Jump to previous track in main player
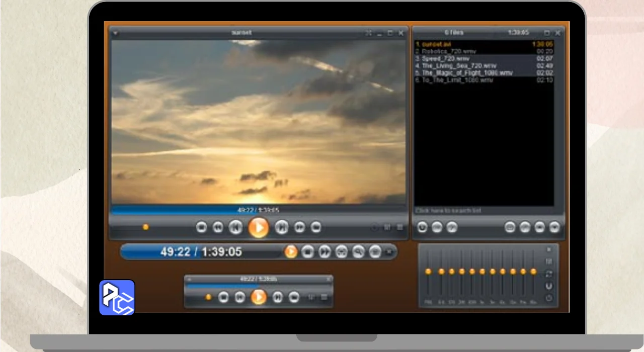This screenshot has width=644, height=352. pos(235,227)
